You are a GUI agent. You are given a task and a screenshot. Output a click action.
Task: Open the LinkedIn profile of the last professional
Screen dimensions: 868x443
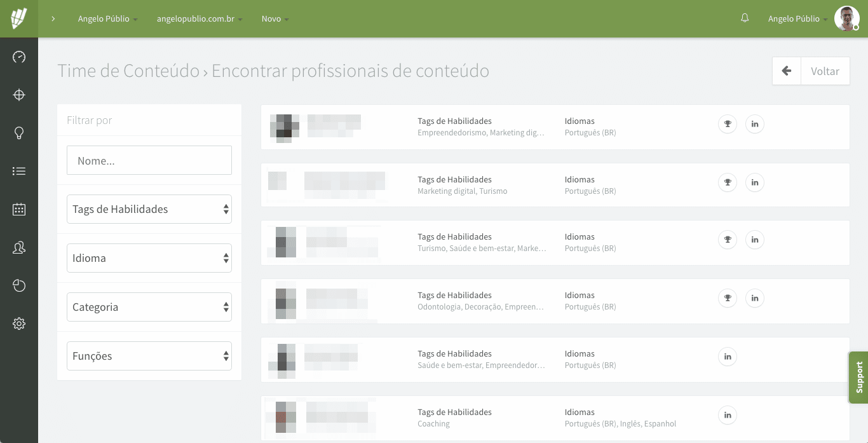click(727, 415)
